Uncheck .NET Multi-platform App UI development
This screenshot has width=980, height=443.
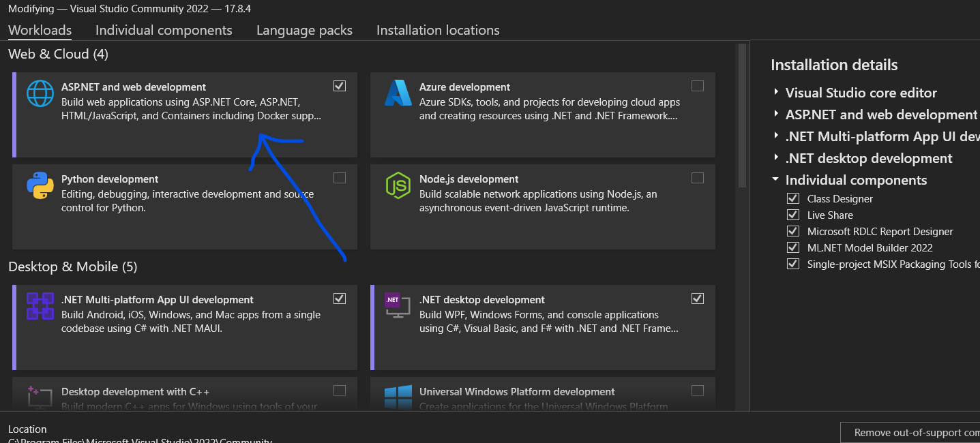(340, 299)
